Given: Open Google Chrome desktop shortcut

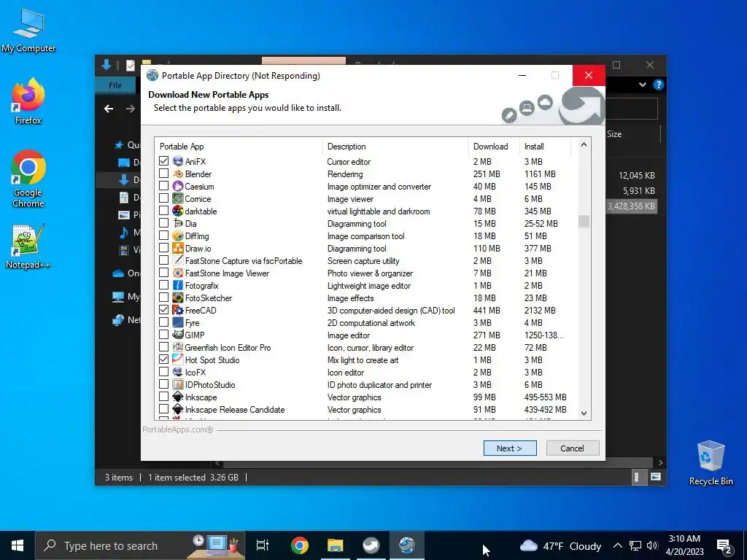Looking at the screenshot, I should (x=28, y=179).
